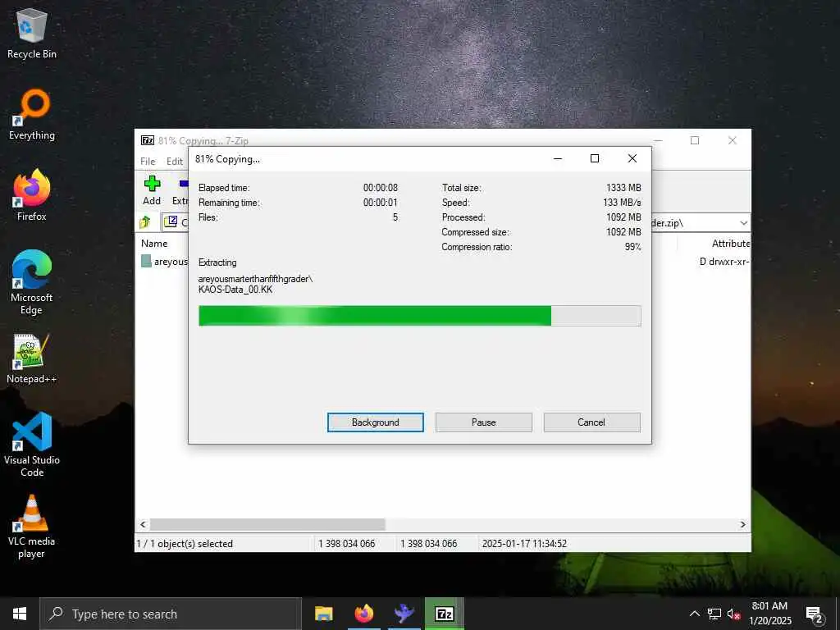Close the 81% Copying dialog
The width and height of the screenshot is (840, 630).
[632, 158]
